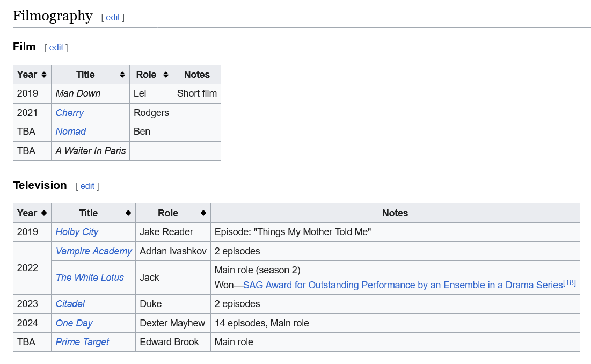Image resolution: width=591 pixels, height=364 pixels.
Task: Select the Edward Brook role cell
Action: point(173,342)
